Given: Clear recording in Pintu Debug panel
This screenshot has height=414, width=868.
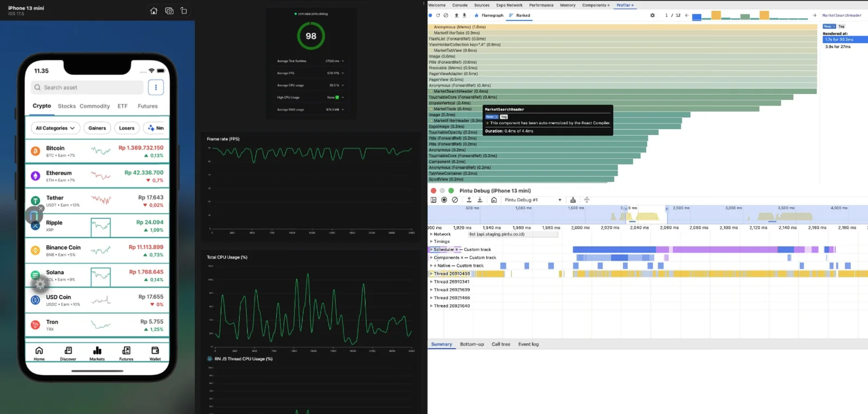Looking at the screenshot, I should coord(455,200).
